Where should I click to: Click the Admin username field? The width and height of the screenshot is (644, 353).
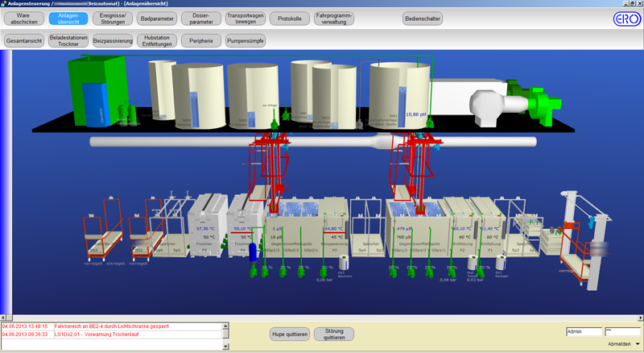click(584, 331)
